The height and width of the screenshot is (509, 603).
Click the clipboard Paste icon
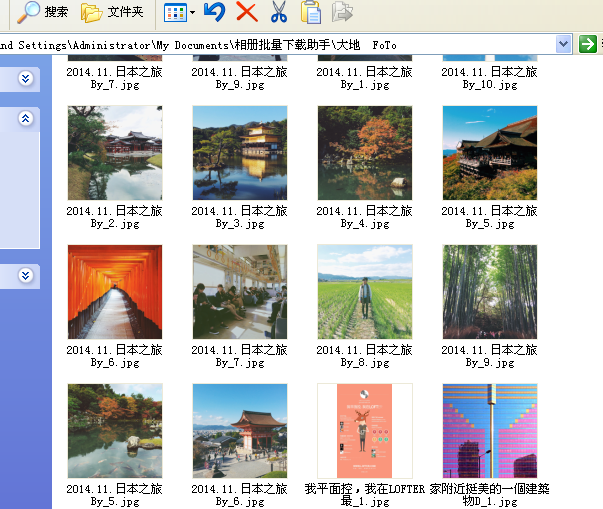(311, 12)
